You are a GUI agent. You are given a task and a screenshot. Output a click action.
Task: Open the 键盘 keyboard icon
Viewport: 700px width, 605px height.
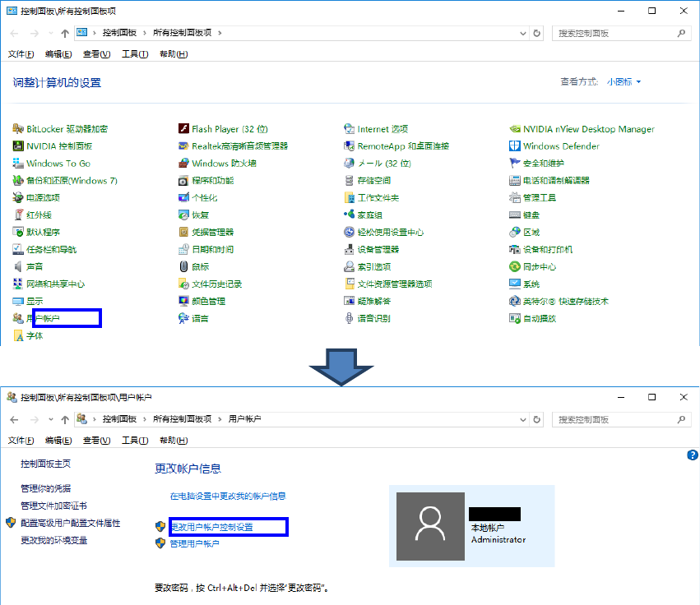coord(515,215)
